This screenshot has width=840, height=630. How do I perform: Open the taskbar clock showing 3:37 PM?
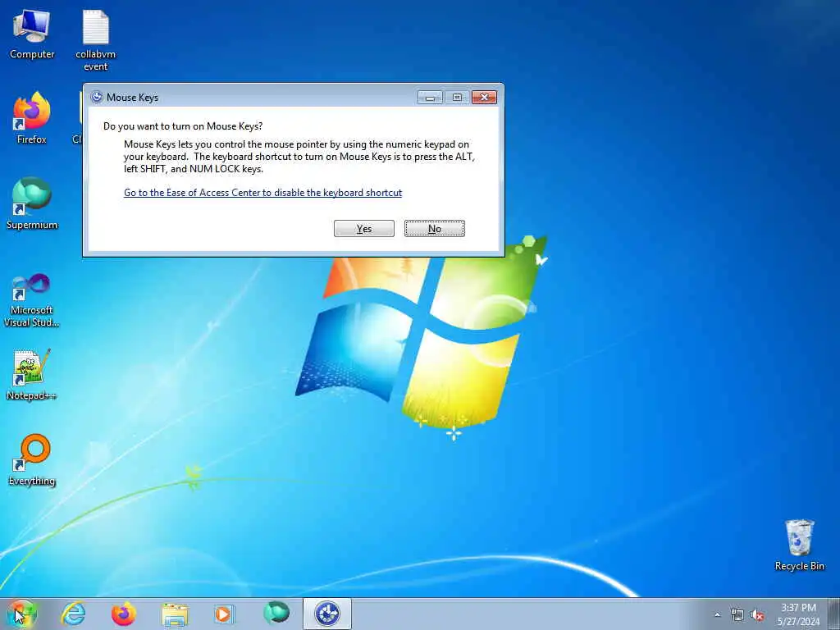coord(798,614)
